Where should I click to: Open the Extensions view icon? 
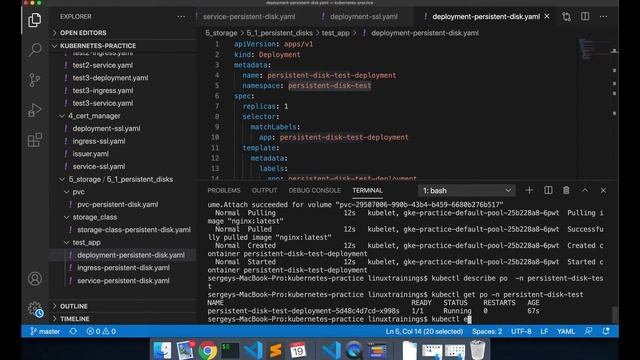(x=35, y=140)
